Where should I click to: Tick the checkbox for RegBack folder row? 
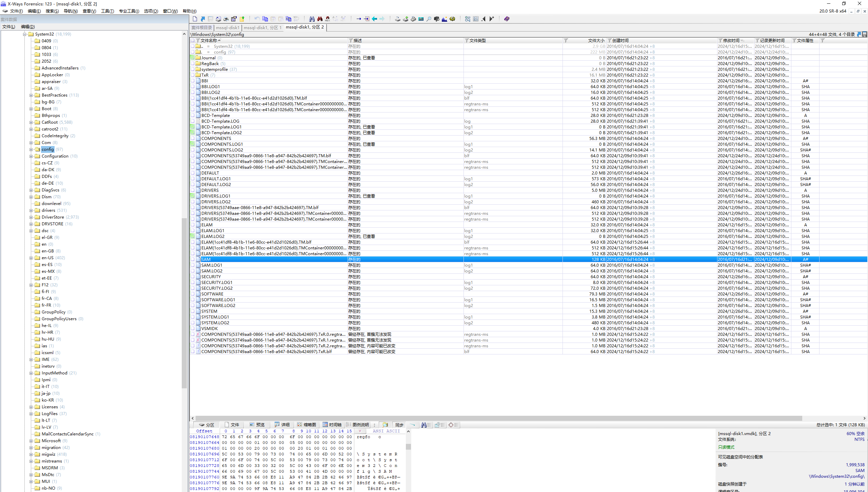(193, 64)
